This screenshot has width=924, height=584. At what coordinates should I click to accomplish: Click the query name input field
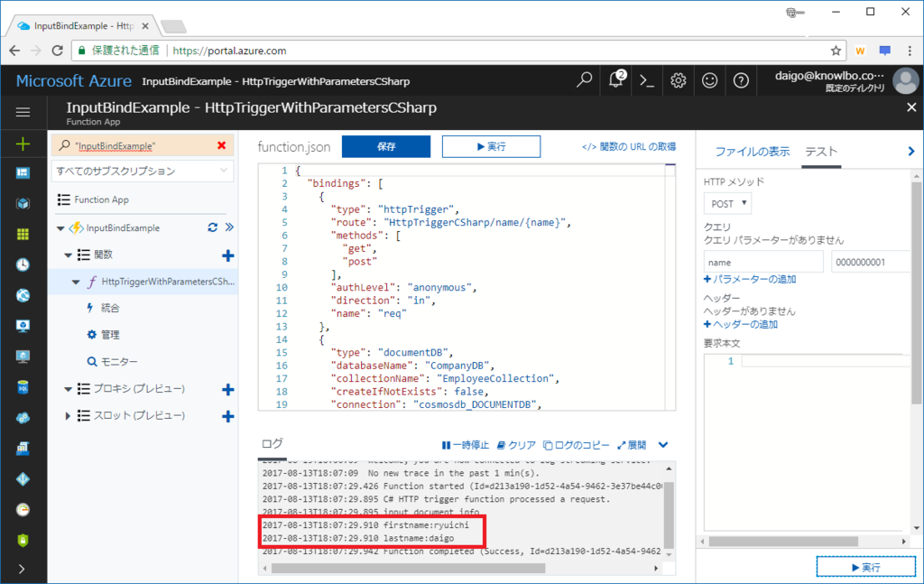coord(763,263)
